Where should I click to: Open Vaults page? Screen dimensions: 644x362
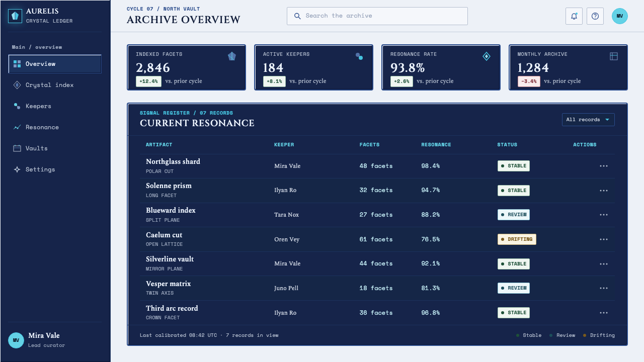(x=55, y=148)
